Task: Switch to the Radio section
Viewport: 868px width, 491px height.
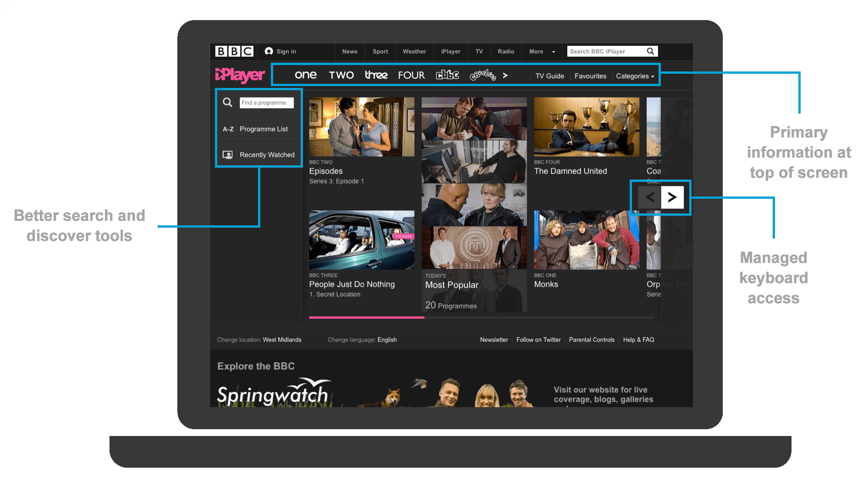Action: coord(505,52)
